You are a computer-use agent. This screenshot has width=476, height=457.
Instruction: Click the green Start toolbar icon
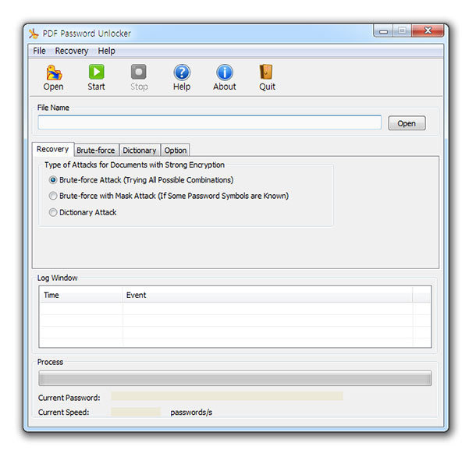point(97,72)
